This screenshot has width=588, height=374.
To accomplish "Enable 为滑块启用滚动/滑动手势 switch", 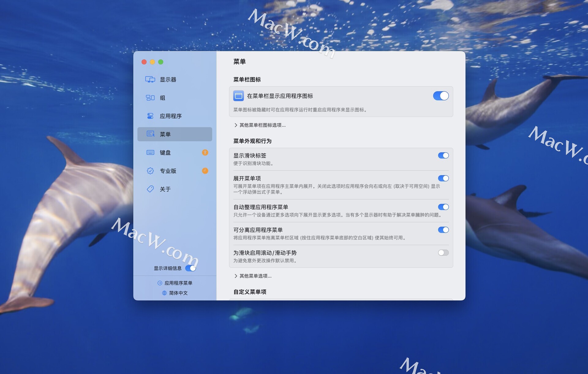I will coord(443,253).
